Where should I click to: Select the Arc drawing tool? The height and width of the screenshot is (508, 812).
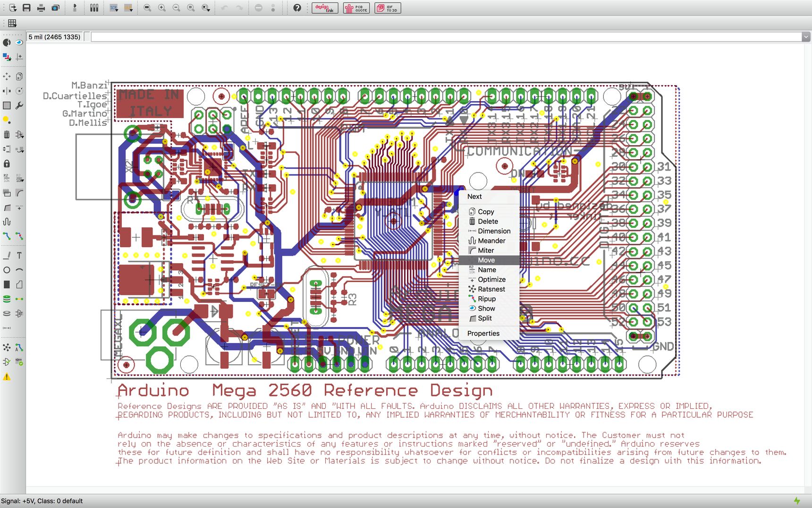pyautogui.click(x=19, y=270)
